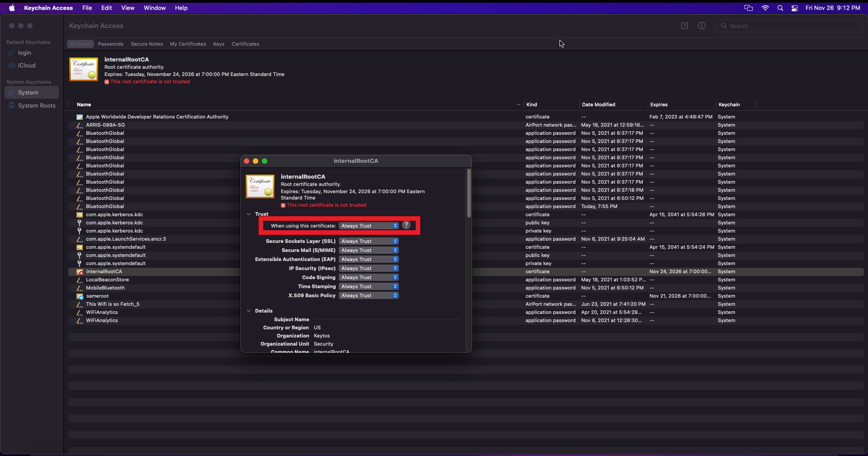Click the internalRootCA row certificate icon
868x456 pixels.
[x=80, y=271]
